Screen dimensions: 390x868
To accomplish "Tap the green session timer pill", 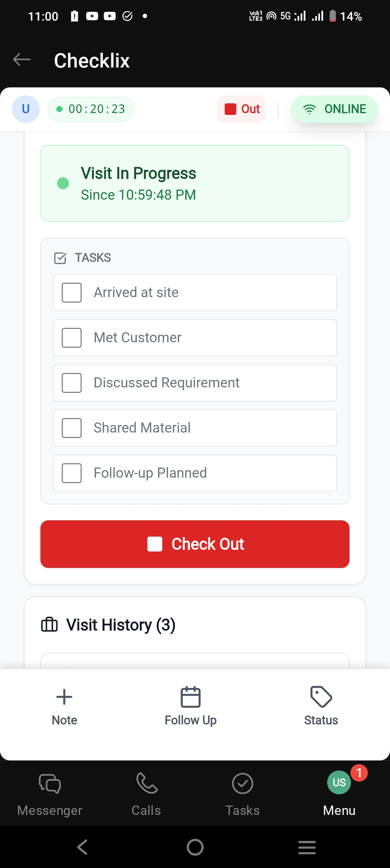I will click(91, 109).
